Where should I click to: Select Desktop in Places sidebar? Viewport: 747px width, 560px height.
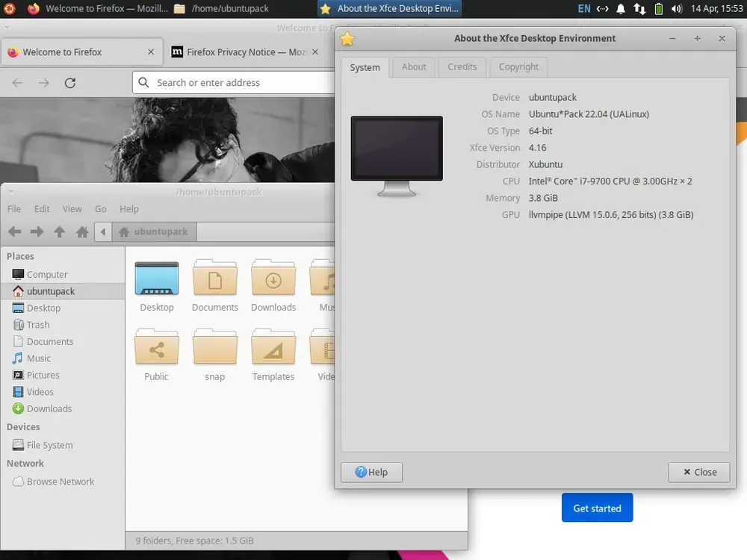click(62, 308)
